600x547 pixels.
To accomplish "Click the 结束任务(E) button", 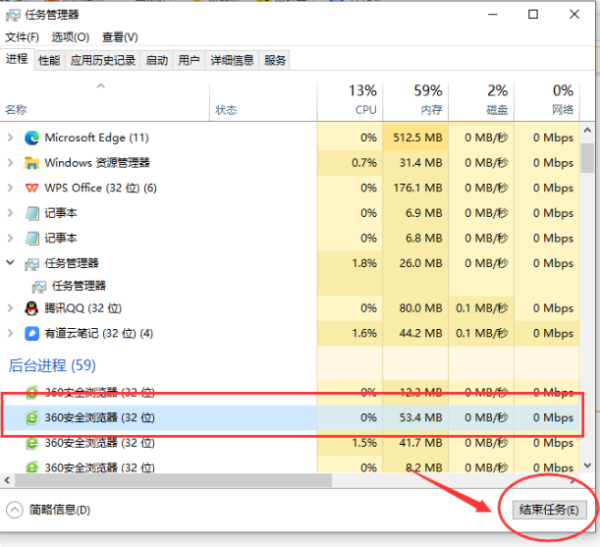I will click(549, 510).
